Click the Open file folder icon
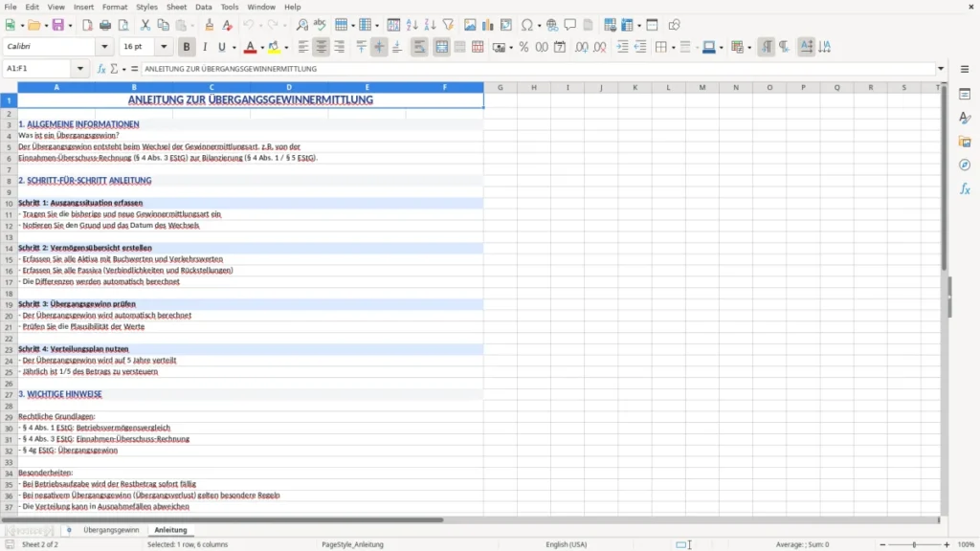Viewport: 980px width, 551px height. [33, 25]
